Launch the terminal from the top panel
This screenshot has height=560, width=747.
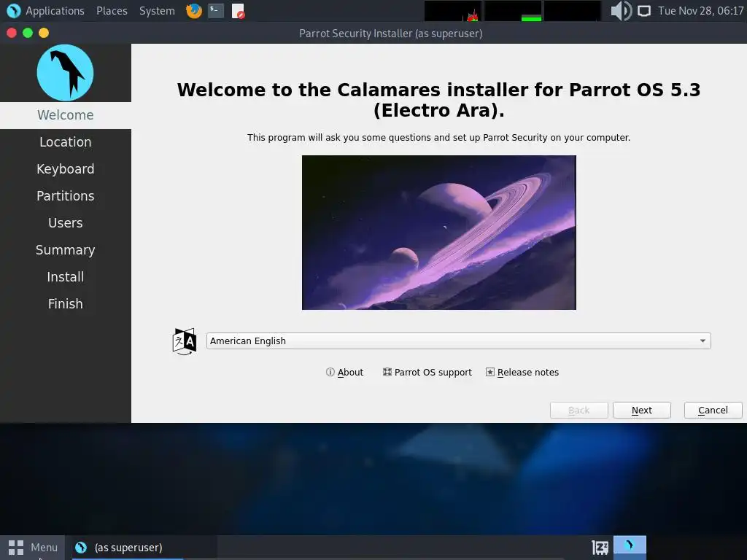point(216,10)
